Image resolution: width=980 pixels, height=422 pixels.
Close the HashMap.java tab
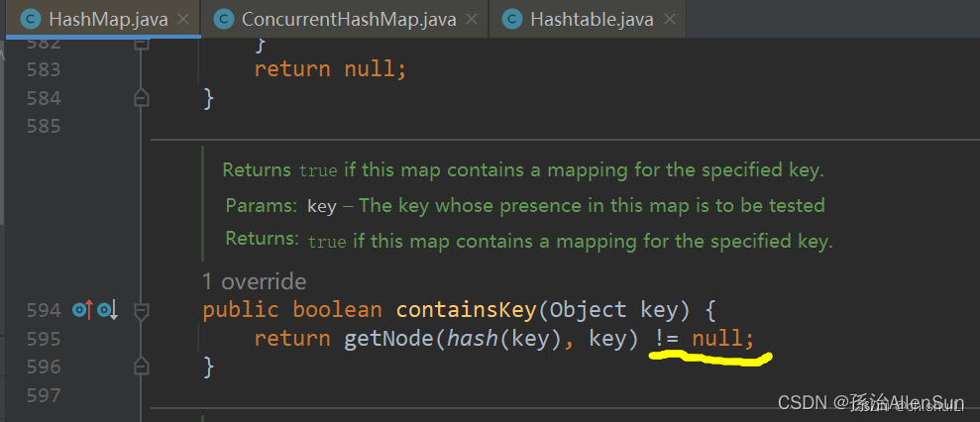tap(183, 20)
